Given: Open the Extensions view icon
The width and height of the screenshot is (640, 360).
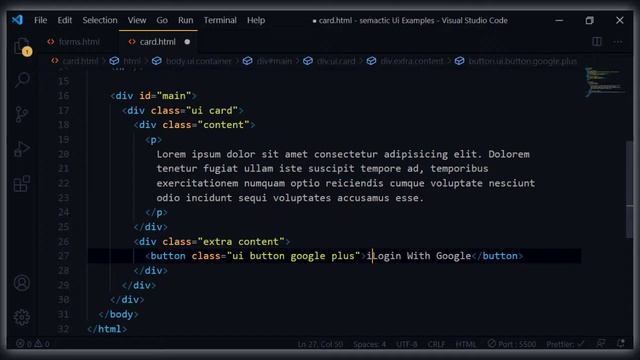Looking at the screenshot, I should (22, 184).
